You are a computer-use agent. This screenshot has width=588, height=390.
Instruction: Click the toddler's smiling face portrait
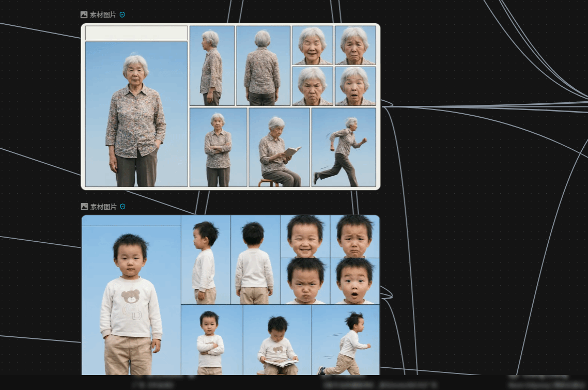point(305,237)
